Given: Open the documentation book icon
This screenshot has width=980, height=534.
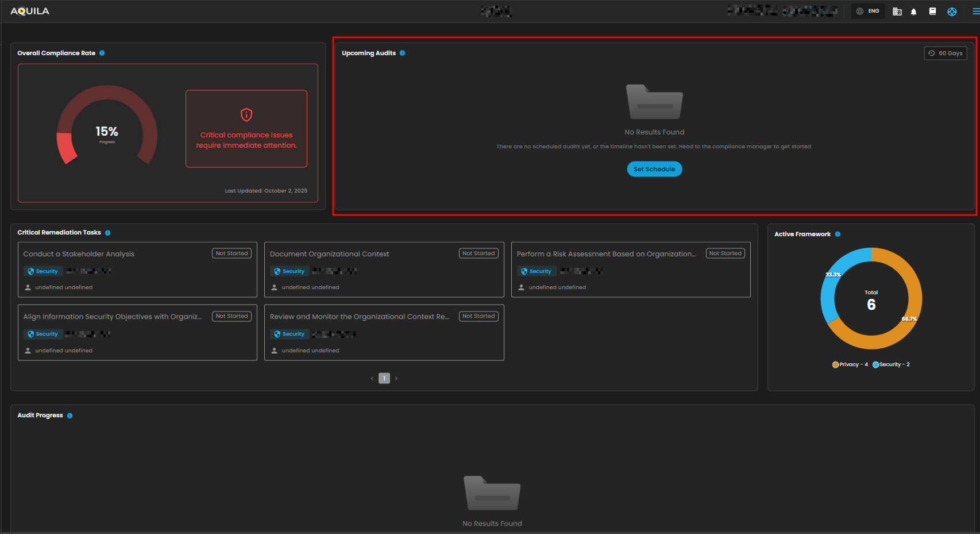Looking at the screenshot, I should pos(932,11).
